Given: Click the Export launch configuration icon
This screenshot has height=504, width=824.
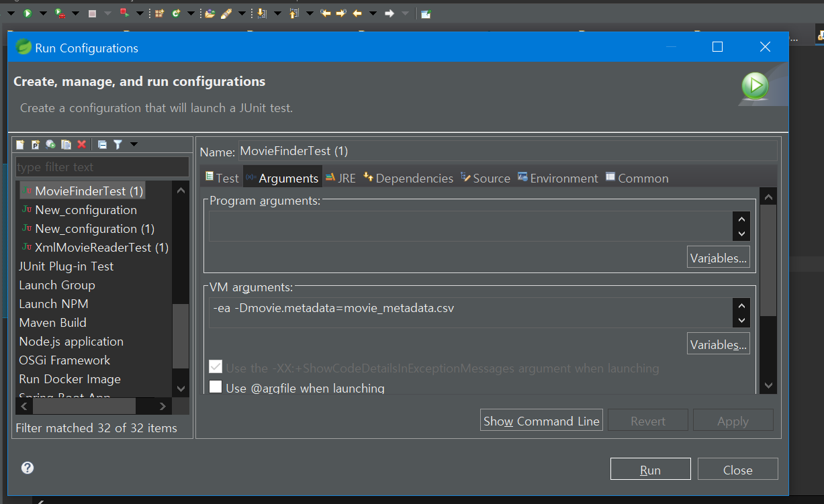Looking at the screenshot, I should tap(50, 144).
